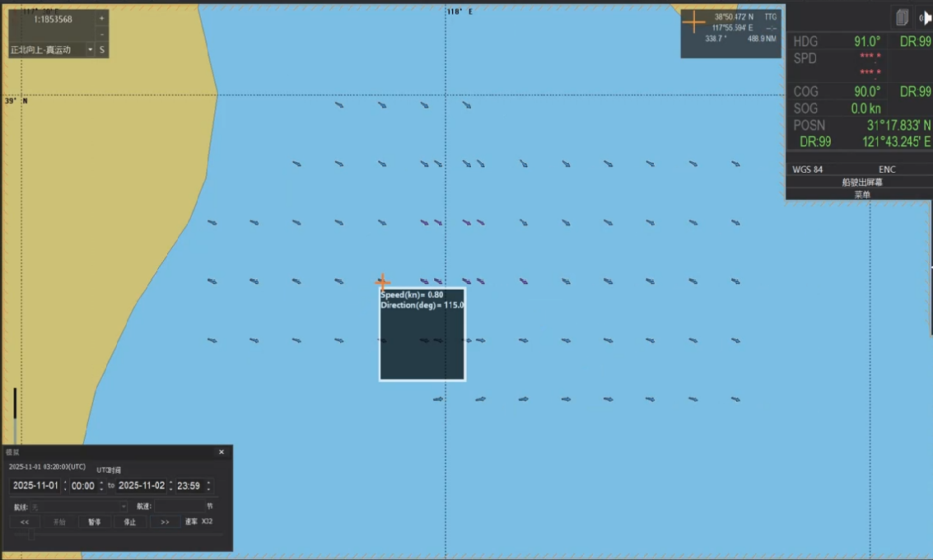Click the orange cursor marker on chart
The height and width of the screenshot is (560, 933).
click(x=382, y=282)
